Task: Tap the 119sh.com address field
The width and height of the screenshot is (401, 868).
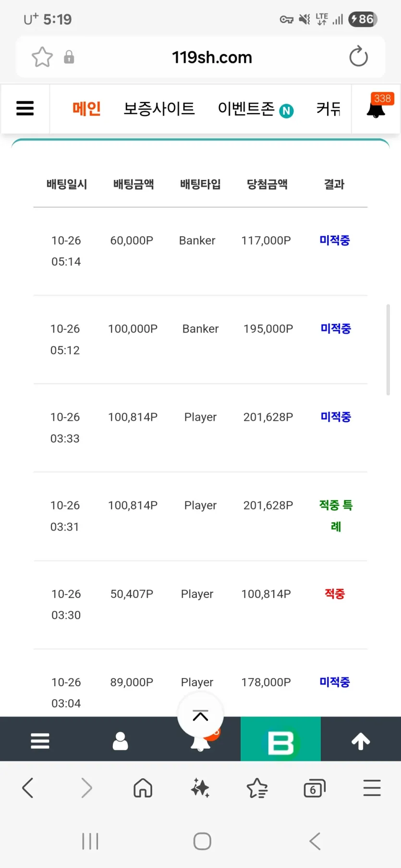Action: pos(212,58)
